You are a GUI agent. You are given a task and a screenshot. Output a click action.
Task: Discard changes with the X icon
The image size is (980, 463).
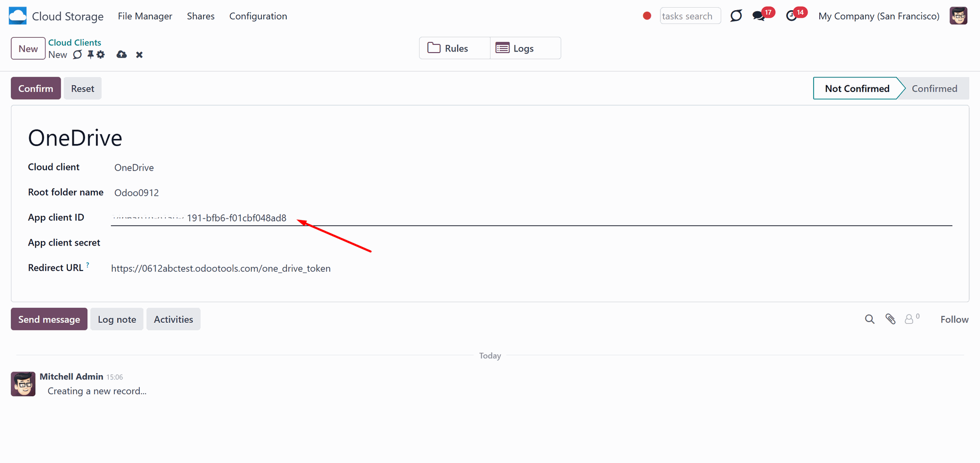tap(139, 55)
